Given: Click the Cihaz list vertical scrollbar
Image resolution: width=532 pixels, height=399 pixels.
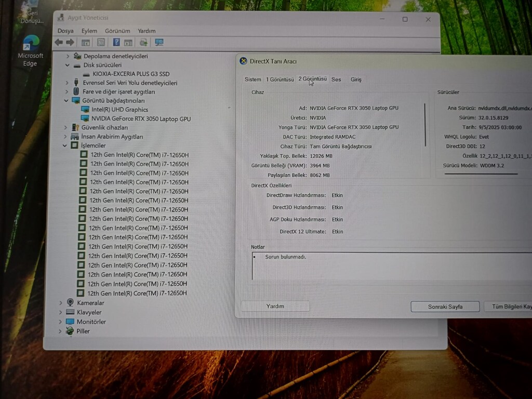Looking at the screenshot, I should [425, 125].
